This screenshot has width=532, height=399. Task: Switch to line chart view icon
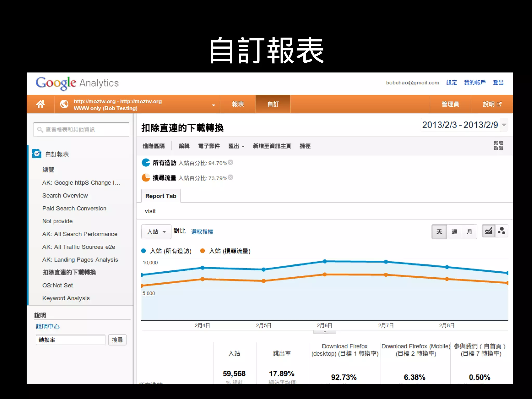(488, 231)
